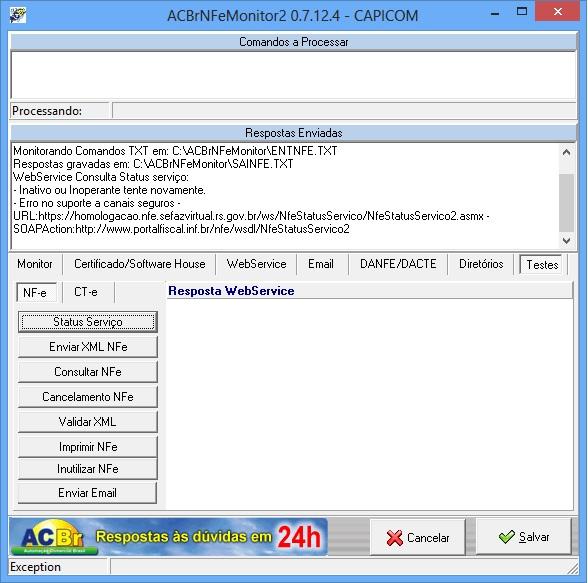The image size is (588, 583).
Task: Open the Certificado/Software House tab
Action: coord(140,264)
